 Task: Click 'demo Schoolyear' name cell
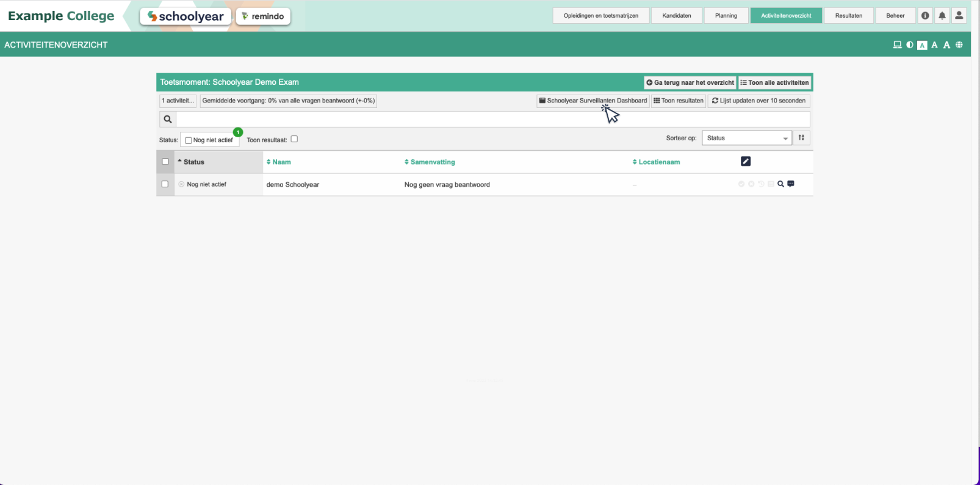tap(293, 184)
